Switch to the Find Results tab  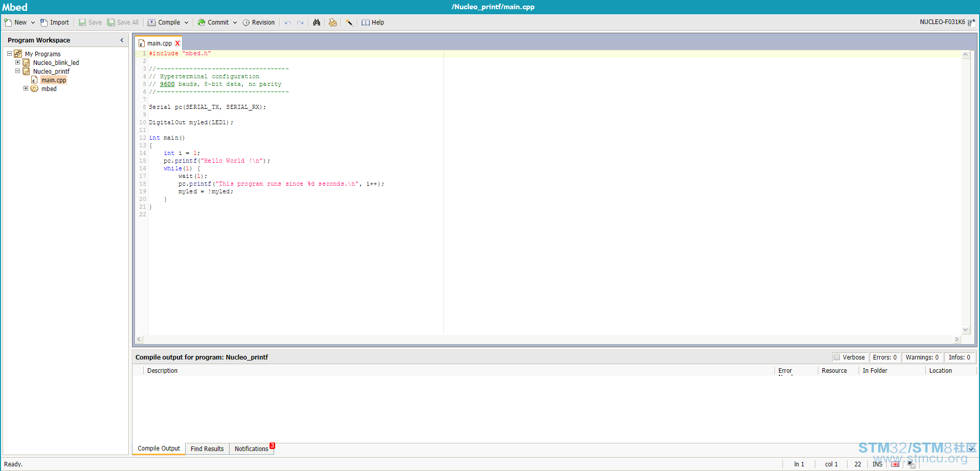pos(207,448)
